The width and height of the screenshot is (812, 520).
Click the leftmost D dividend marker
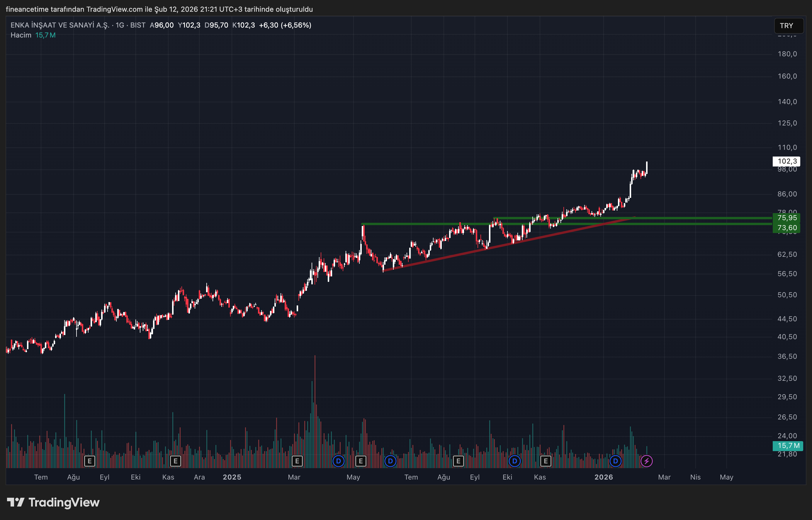coord(338,461)
